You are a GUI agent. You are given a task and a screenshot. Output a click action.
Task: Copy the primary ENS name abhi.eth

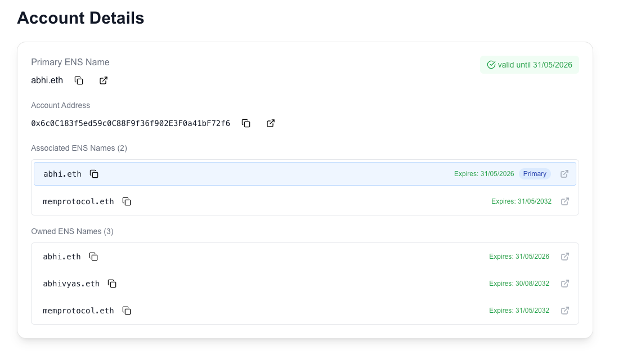click(79, 80)
